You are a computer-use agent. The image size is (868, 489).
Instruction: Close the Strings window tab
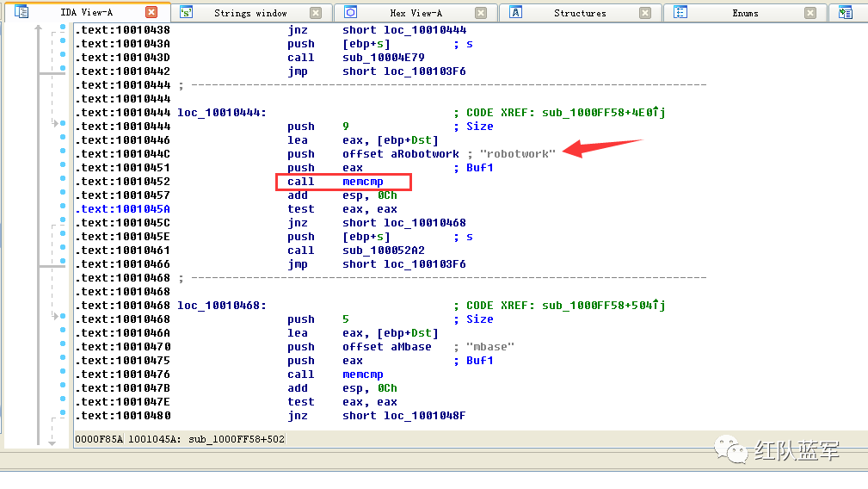tap(316, 13)
